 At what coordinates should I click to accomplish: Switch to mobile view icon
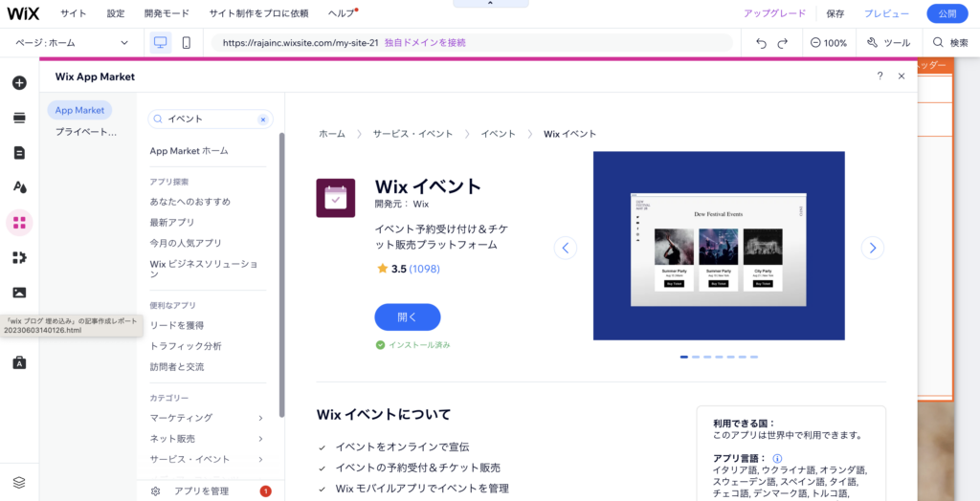(x=187, y=42)
